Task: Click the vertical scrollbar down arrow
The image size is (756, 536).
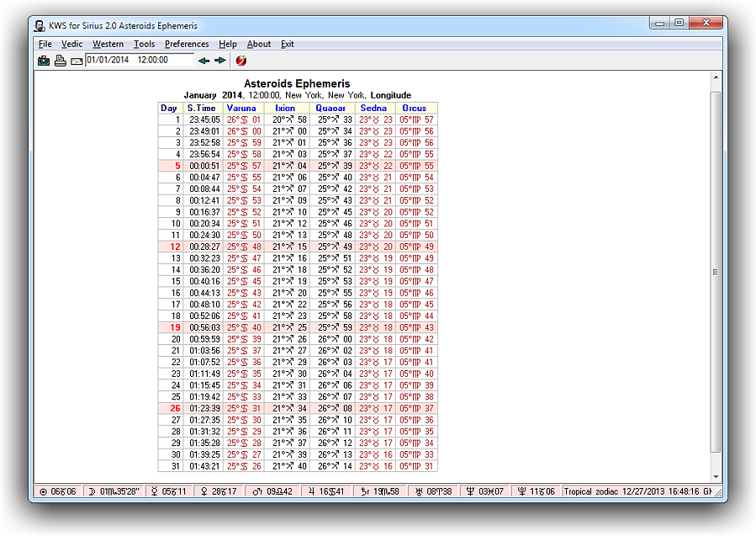Action: point(716,477)
